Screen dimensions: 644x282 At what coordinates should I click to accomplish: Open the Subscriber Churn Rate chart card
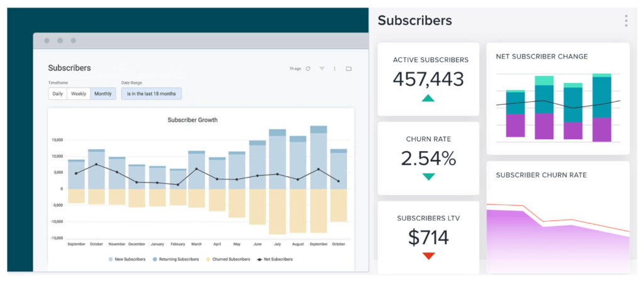click(x=558, y=217)
